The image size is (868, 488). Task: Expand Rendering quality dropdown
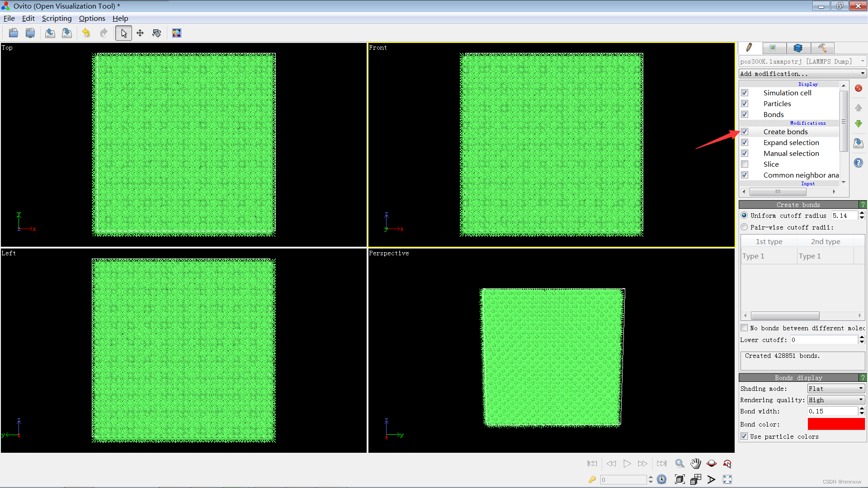pos(836,400)
